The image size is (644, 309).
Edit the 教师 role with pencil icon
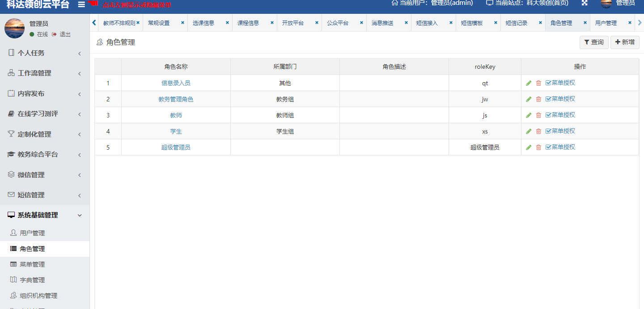pos(529,115)
